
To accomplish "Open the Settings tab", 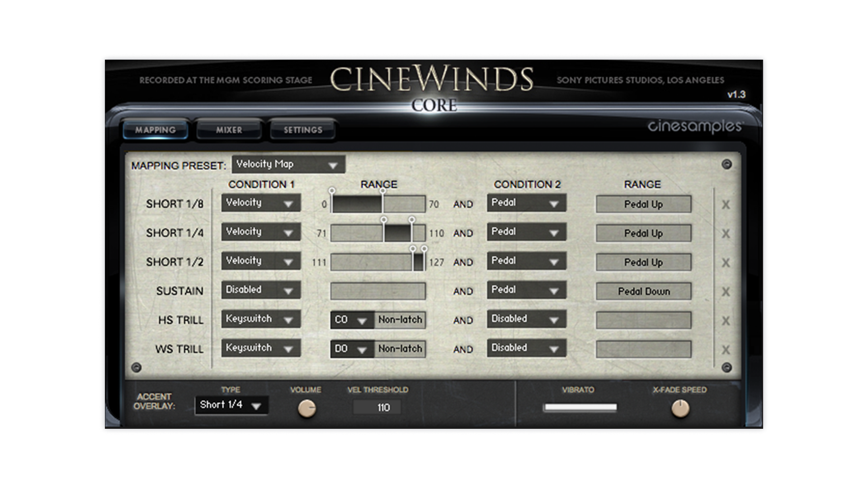I will click(303, 130).
